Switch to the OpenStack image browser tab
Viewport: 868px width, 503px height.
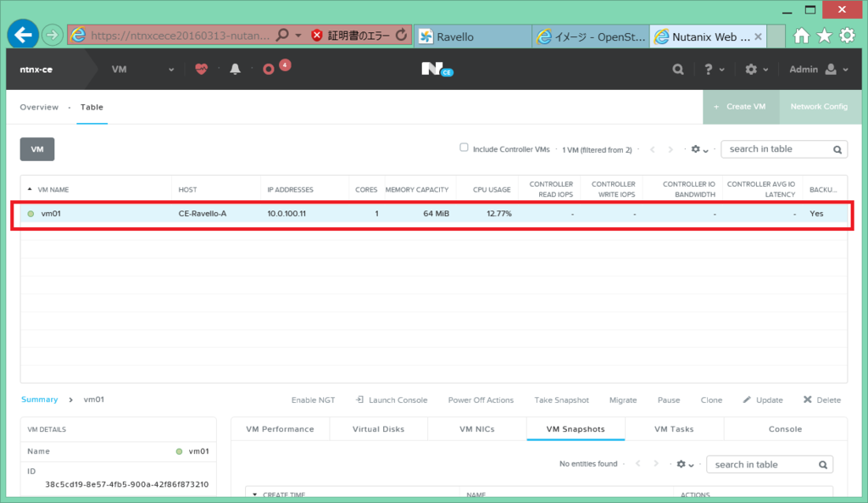pyautogui.click(x=591, y=36)
